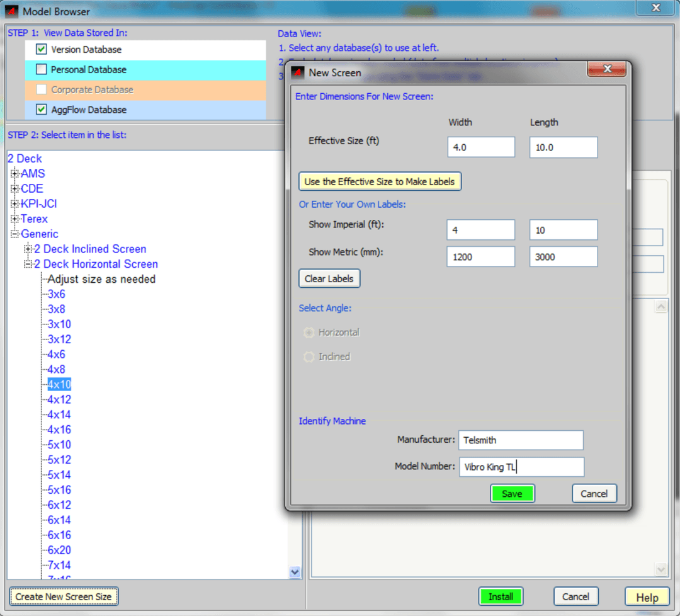Image resolution: width=680 pixels, height=616 pixels.
Task: Select the 3x12 screen size item
Action: click(x=59, y=339)
